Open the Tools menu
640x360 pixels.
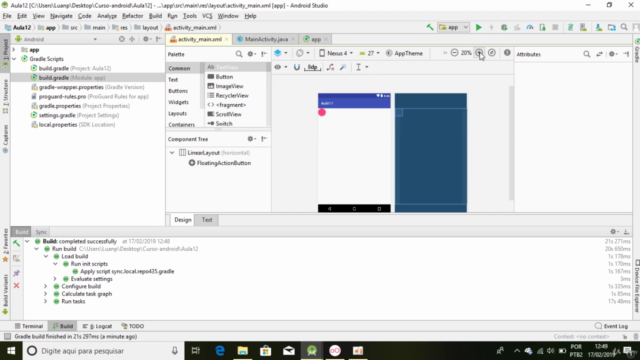[189, 16]
